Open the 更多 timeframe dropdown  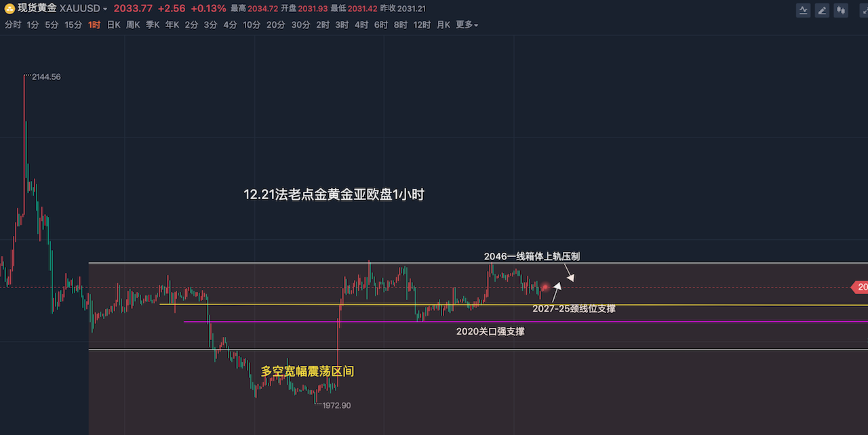coord(467,25)
